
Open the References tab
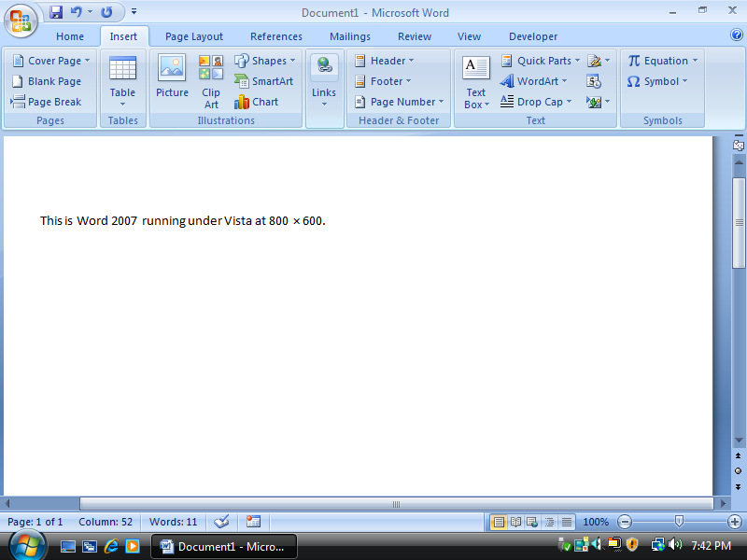coord(276,36)
